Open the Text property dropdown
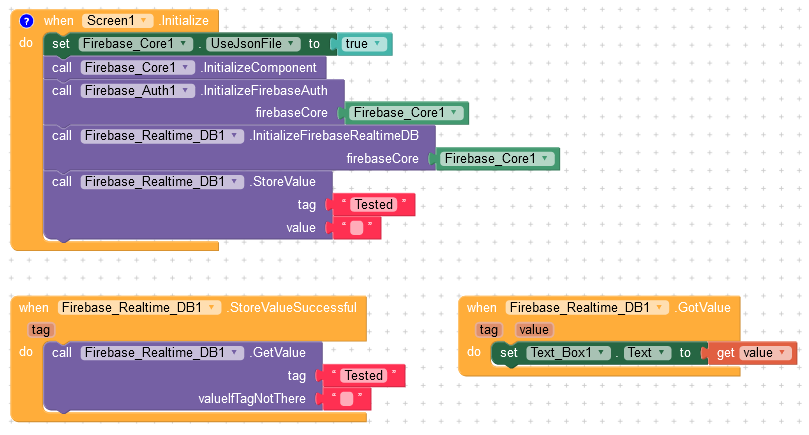The width and height of the screenshot is (809, 435). (x=648, y=353)
